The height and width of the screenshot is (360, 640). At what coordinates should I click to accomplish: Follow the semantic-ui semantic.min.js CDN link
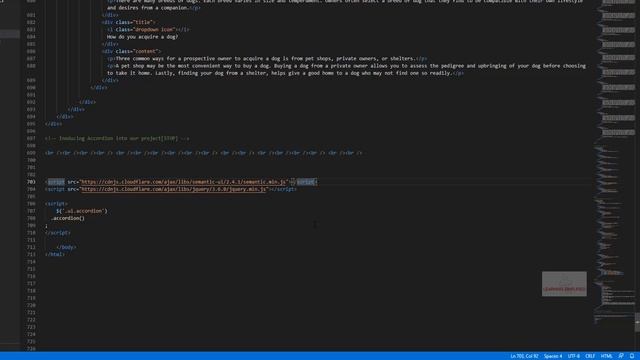tap(183, 182)
